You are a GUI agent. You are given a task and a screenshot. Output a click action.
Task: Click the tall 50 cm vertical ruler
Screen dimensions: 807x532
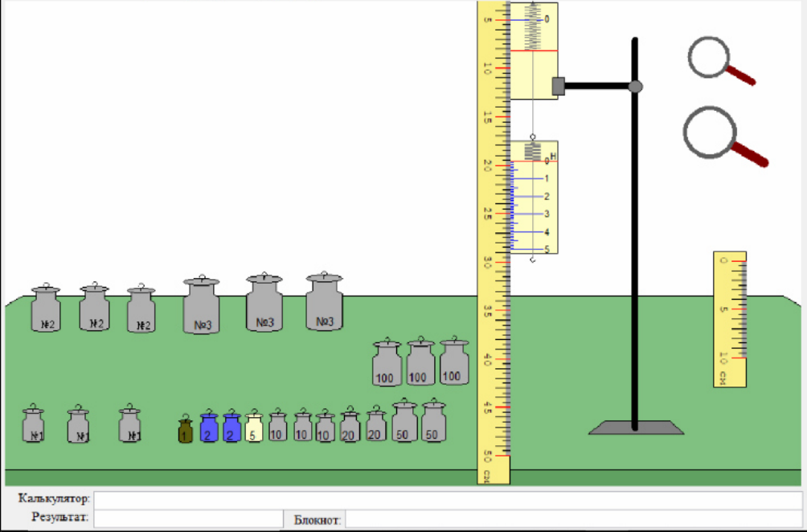[494, 243]
